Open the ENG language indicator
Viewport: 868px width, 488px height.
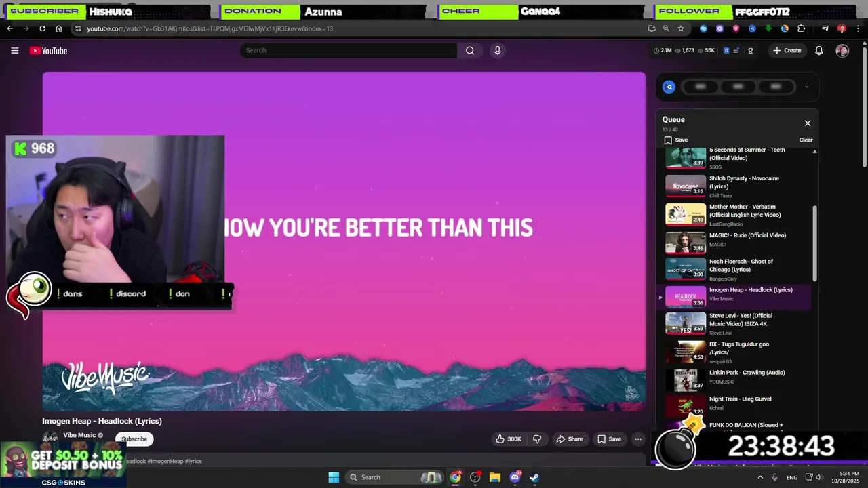click(x=791, y=478)
